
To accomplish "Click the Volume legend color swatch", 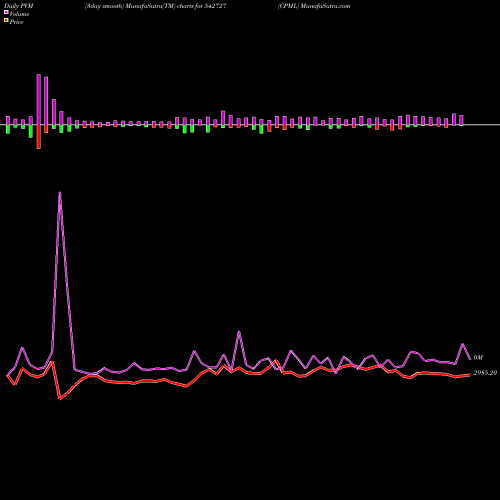I will (6, 12).
